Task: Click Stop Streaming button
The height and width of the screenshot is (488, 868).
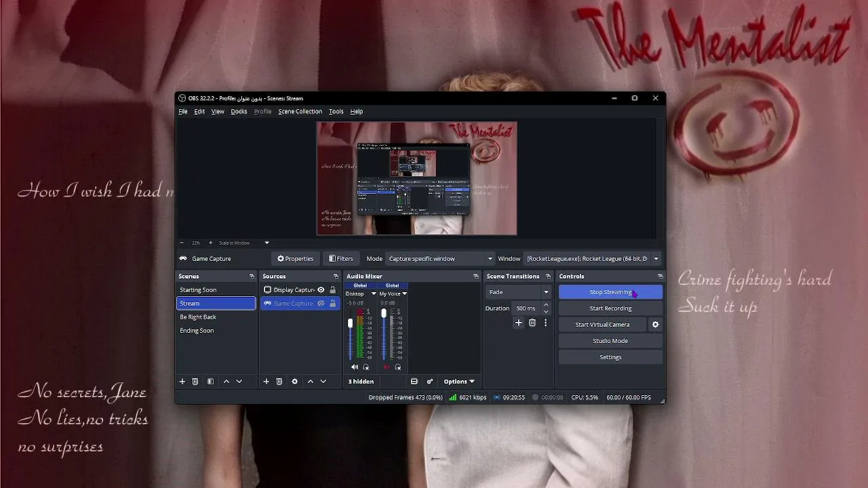Action: (x=610, y=292)
